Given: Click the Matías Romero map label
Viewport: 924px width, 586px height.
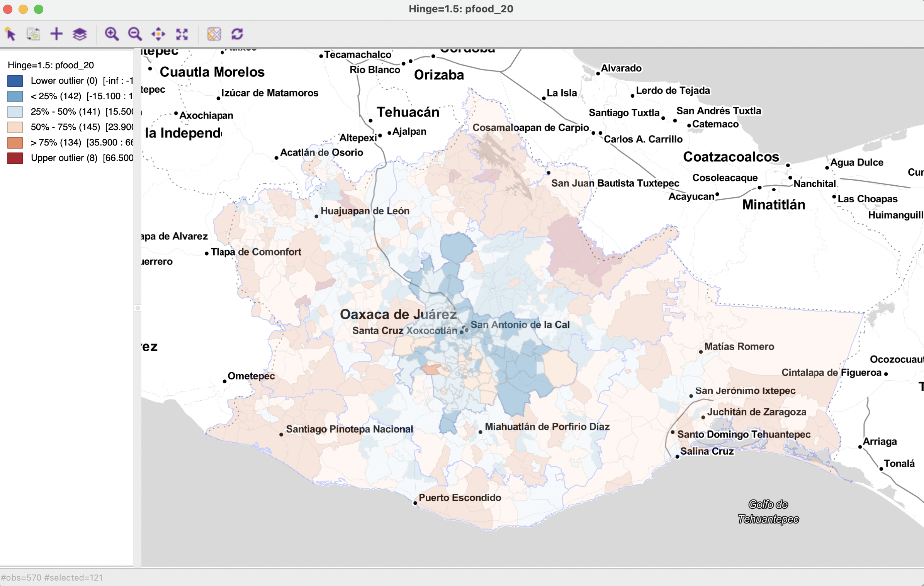Looking at the screenshot, I should (739, 346).
